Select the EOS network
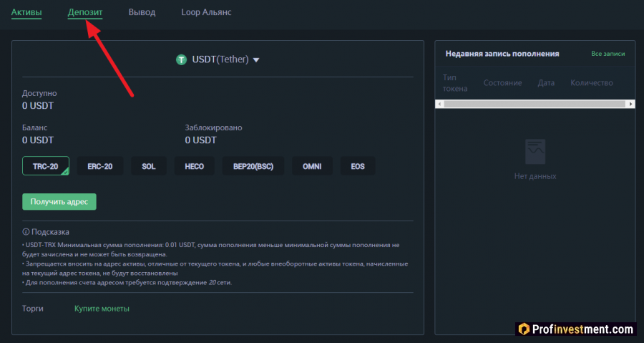 pyautogui.click(x=358, y=166)
